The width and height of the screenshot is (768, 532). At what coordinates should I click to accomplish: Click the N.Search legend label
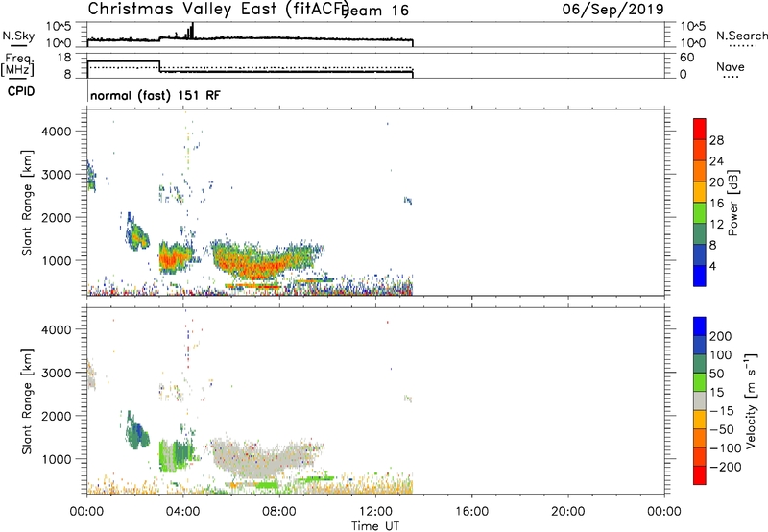click(742, 36)
